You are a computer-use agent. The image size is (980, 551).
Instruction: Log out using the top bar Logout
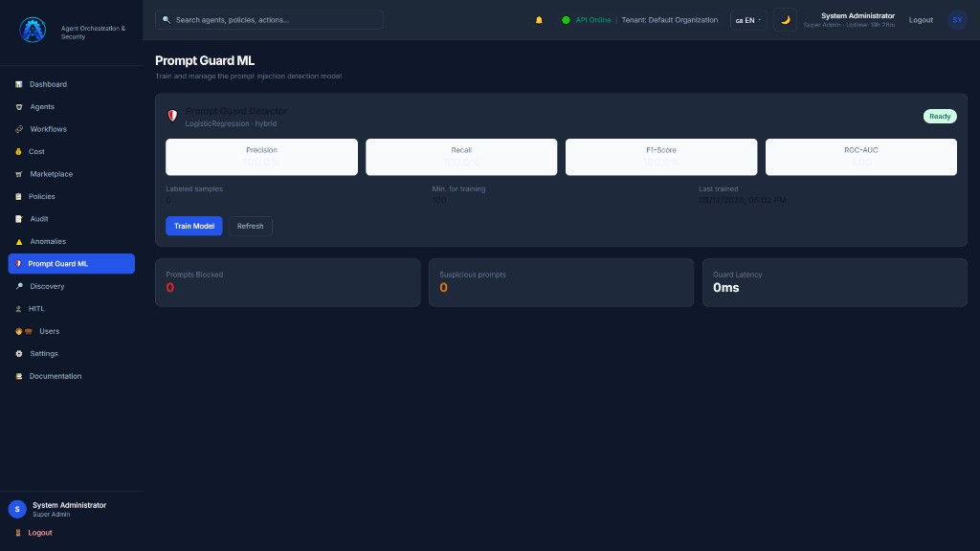[921, 20]
